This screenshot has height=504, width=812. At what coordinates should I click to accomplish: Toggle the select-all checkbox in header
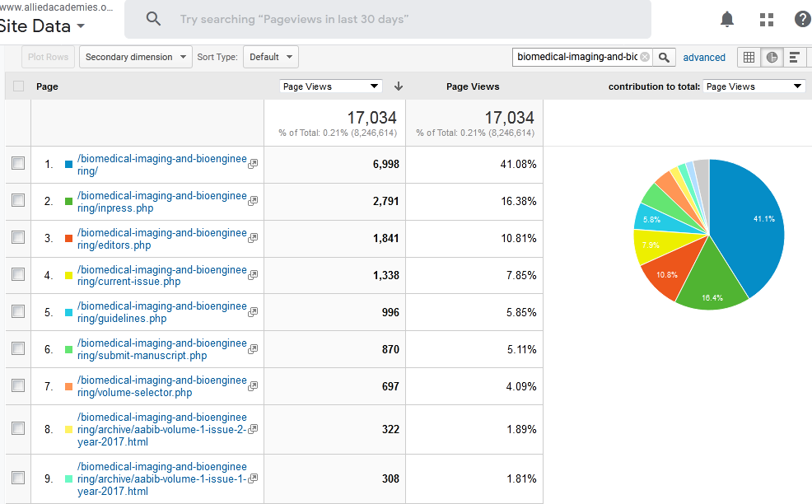[18, 86]
